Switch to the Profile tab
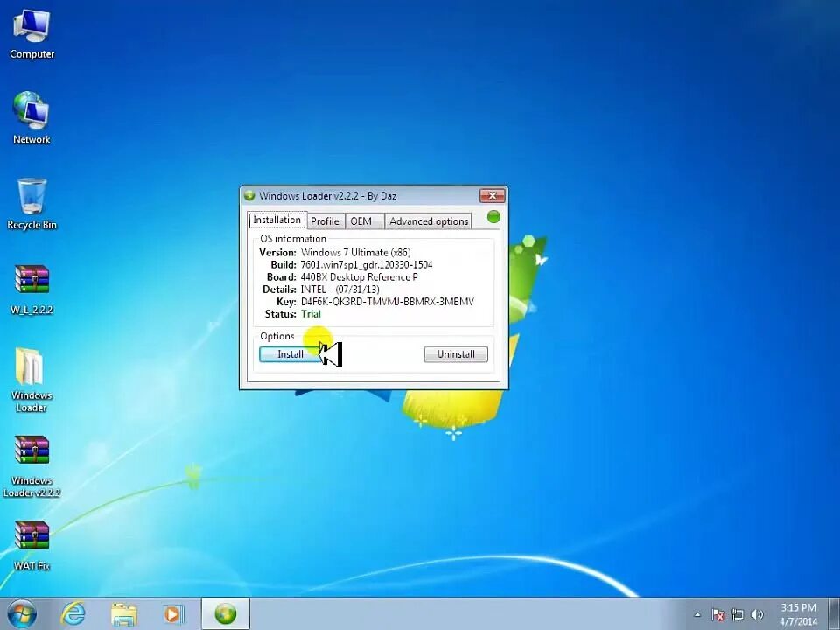The width and height of the screenshot is (840, 630). point(325,220)
